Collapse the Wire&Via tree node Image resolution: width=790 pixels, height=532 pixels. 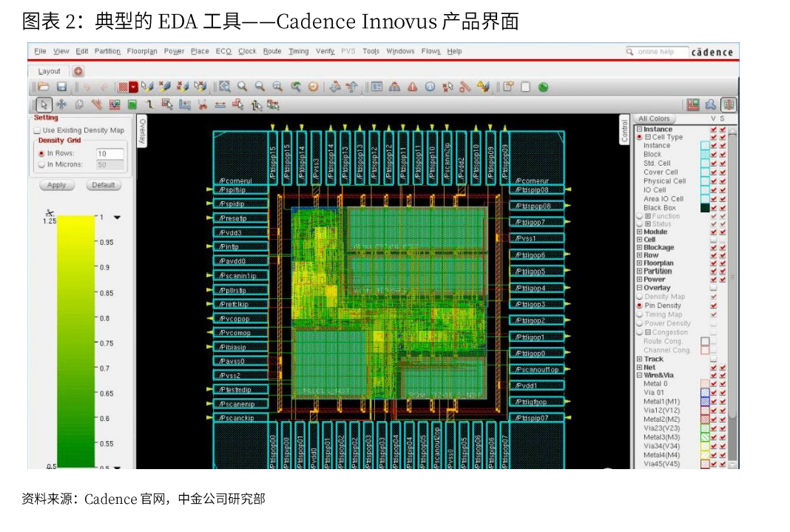tap(639, 375)
